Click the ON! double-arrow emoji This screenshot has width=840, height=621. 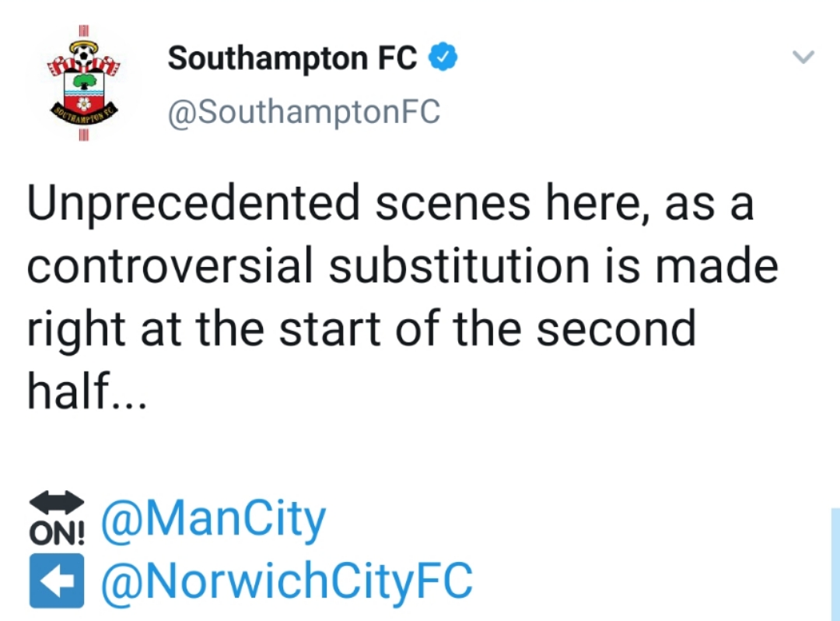58,517
